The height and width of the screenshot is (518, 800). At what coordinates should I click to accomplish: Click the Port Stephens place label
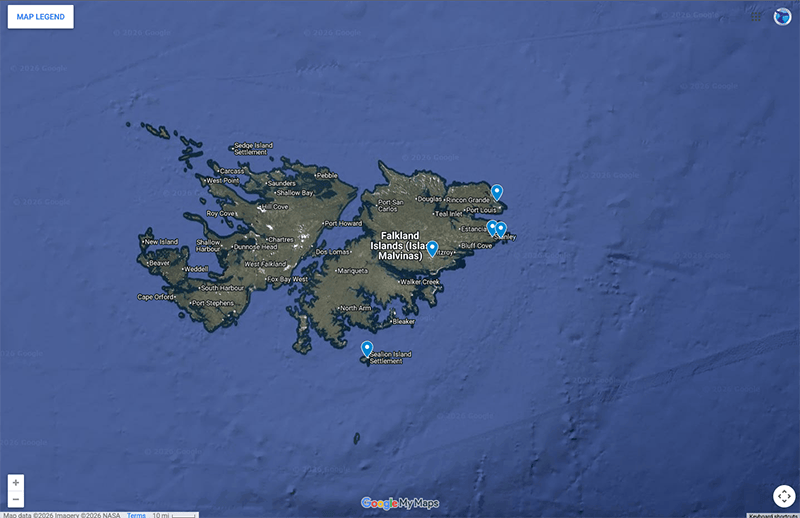tap(213, 303)
